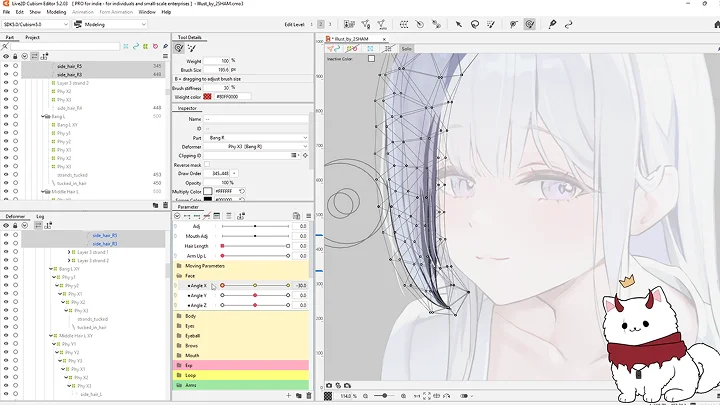
Task: Open the Modeling menu
Action: pyautogui.click(x=56, y=12)
